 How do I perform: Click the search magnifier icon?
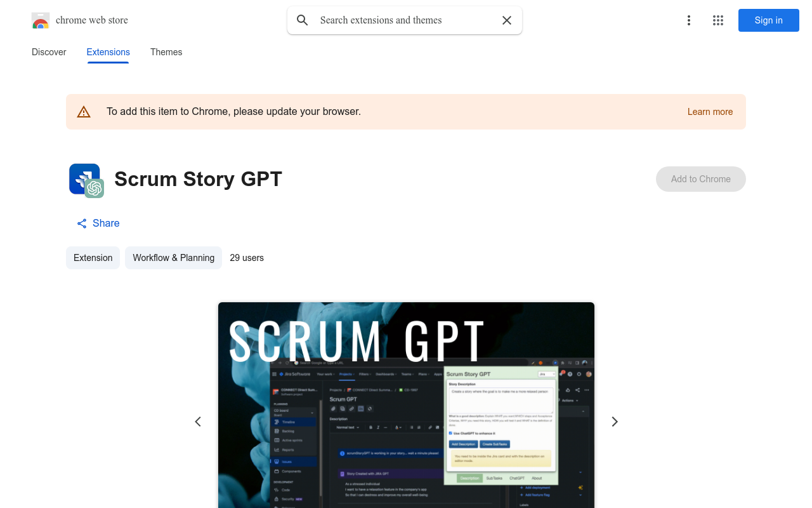[303, 20]
